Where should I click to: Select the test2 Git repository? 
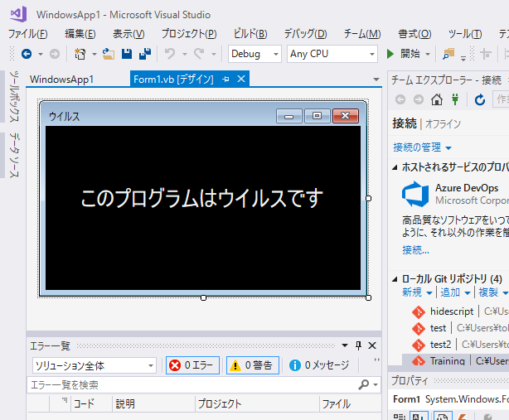440,345
